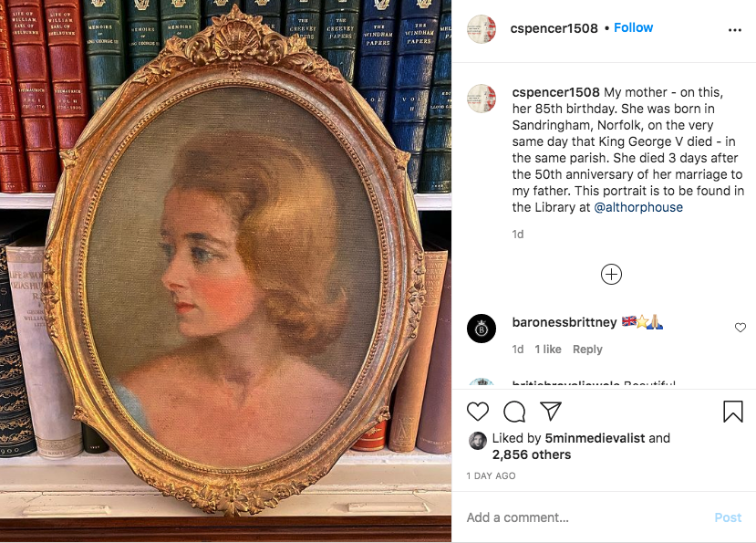Screen dimensions: 756x543
Task: Open the @althorphouse mention link
Action: (x=638, y=207)
